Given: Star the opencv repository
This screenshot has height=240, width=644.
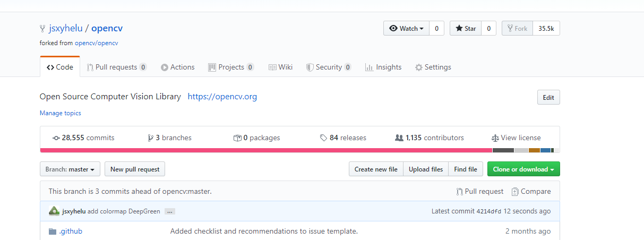Looking at the screenshot, I should [466, 29].
